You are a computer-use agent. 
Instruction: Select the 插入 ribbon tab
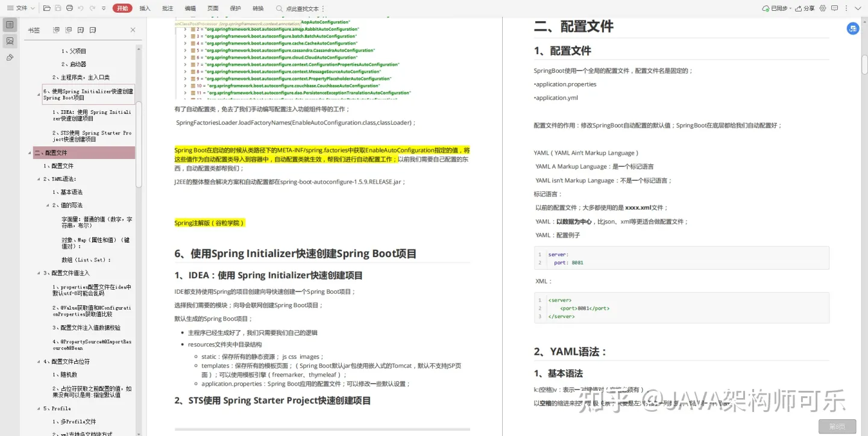pyautogui.click(x=145, y=8)
